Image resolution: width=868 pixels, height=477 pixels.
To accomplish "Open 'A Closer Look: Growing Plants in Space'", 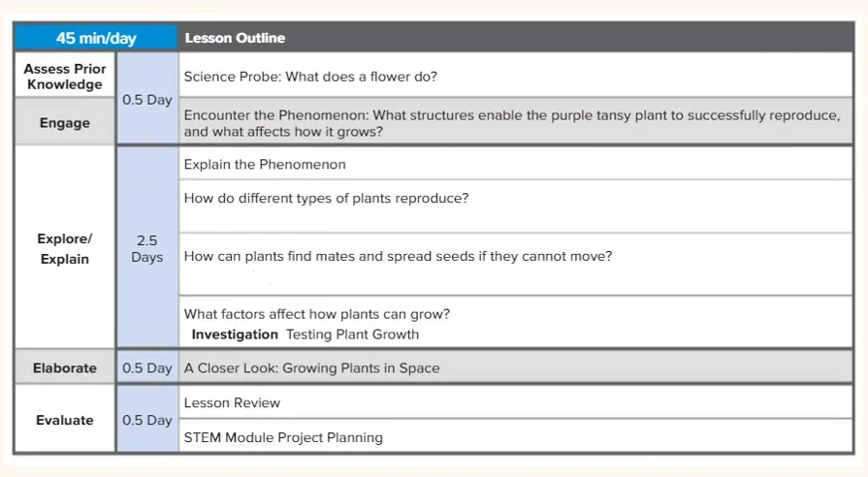I will [x=311, y=368].
